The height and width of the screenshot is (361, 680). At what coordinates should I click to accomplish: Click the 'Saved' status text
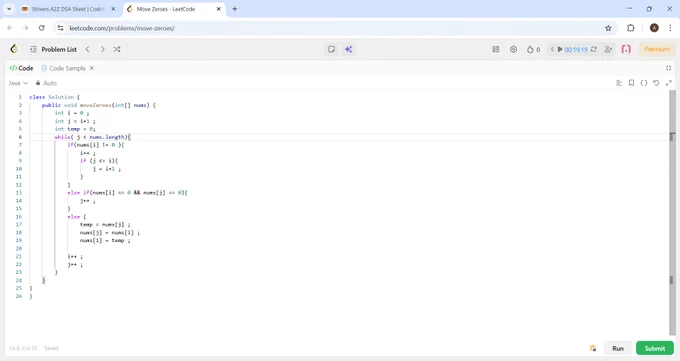(51, 348)
